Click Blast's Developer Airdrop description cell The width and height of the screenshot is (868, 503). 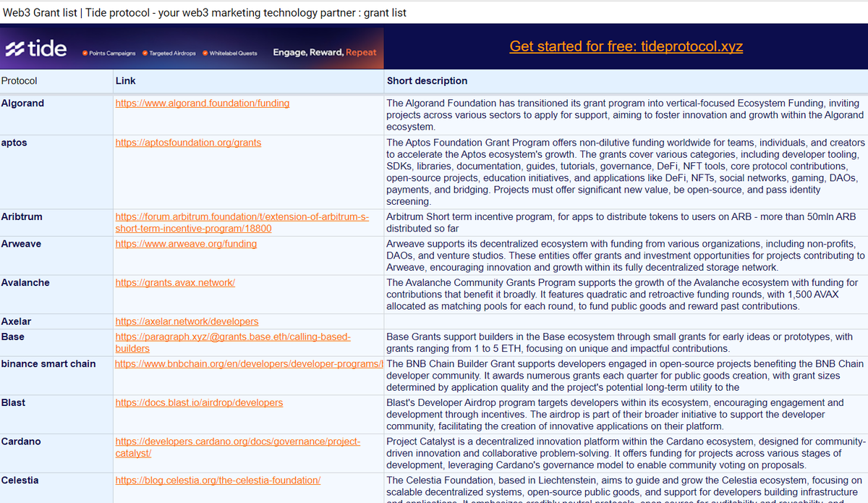(x=626, y=414)
